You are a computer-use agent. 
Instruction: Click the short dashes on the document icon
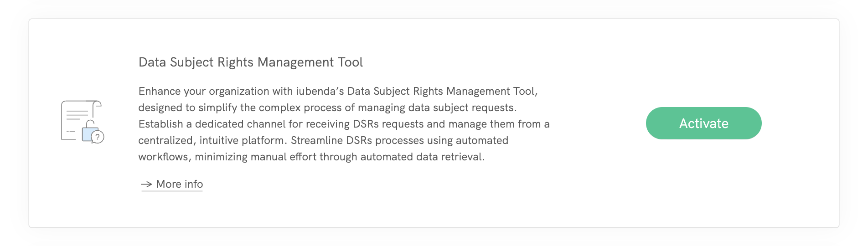click(x=71, y=131)
